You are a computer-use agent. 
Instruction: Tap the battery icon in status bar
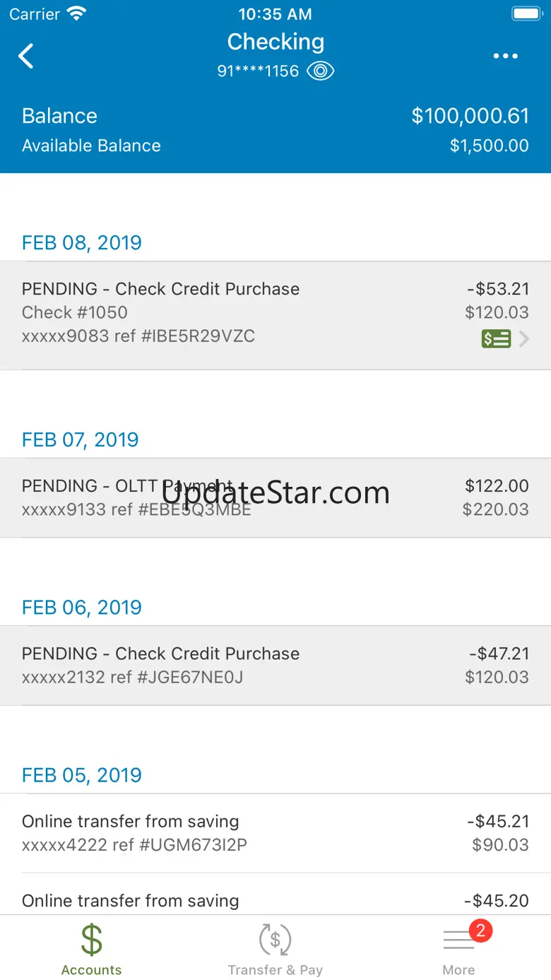pyautogui.click(x=526, y=13)
